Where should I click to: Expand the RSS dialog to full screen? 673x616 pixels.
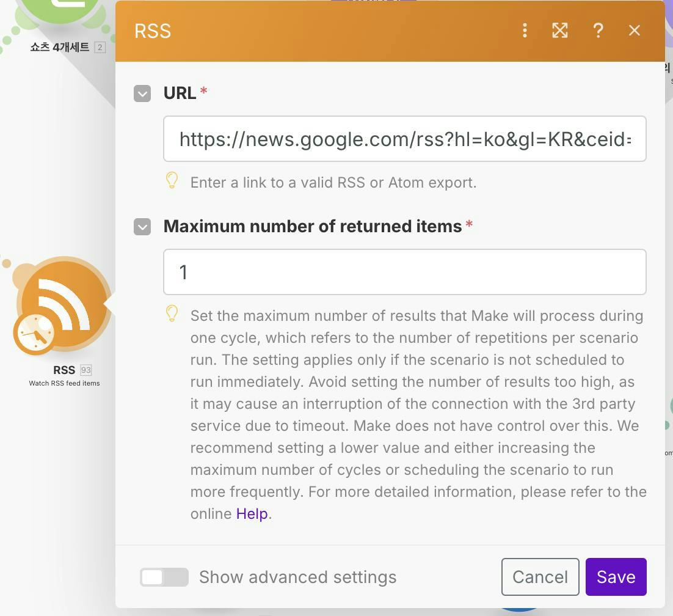(559, 31)
